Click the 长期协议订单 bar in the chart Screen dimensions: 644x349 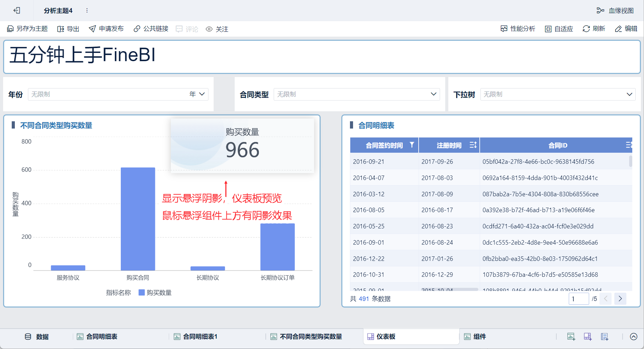(x=277, y=247)
